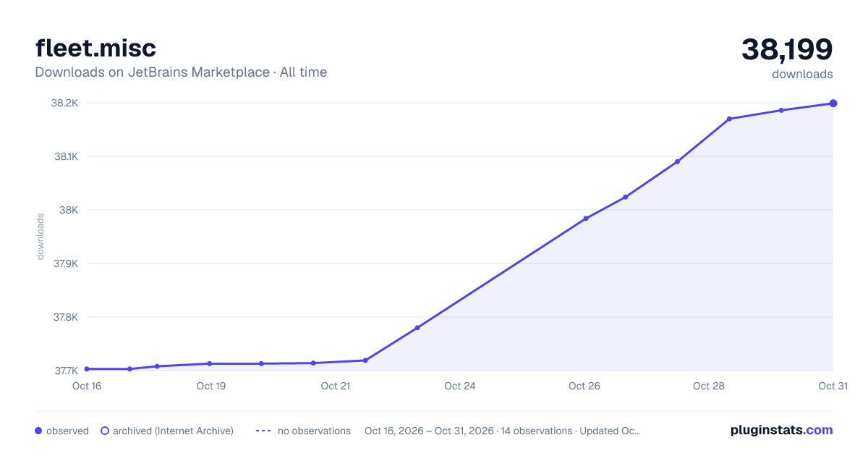
Task: Click the 38,199 downloads total
Action: [787, 49]
